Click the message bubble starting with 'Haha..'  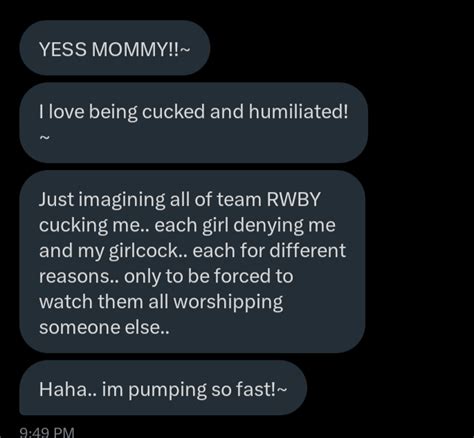pyautogui.click(x=163, y=388)
